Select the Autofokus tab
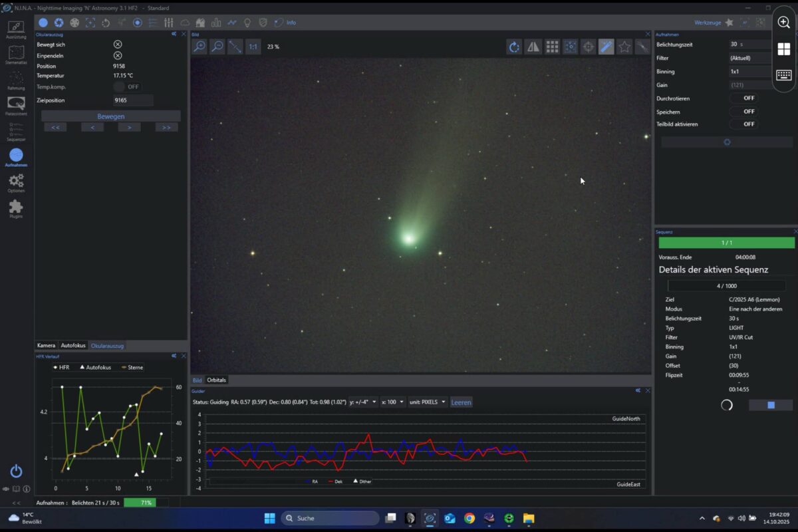The image size is (798, 532). pos(73,346)
